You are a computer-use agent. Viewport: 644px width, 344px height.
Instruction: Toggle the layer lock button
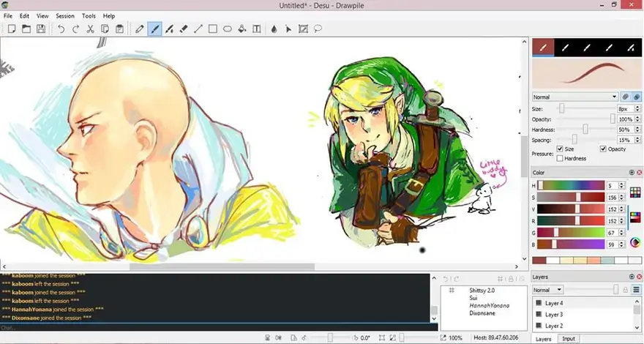click(625, 290)
